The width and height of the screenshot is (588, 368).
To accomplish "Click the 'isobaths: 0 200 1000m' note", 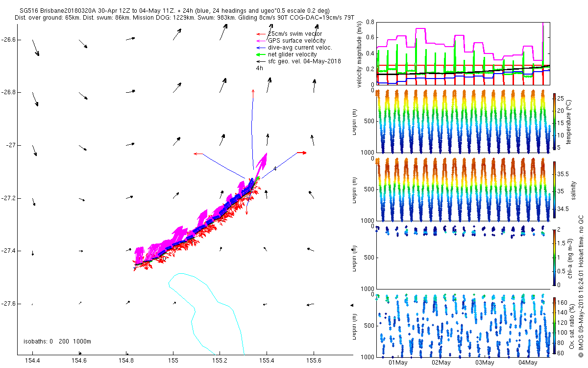I will 57,341.
